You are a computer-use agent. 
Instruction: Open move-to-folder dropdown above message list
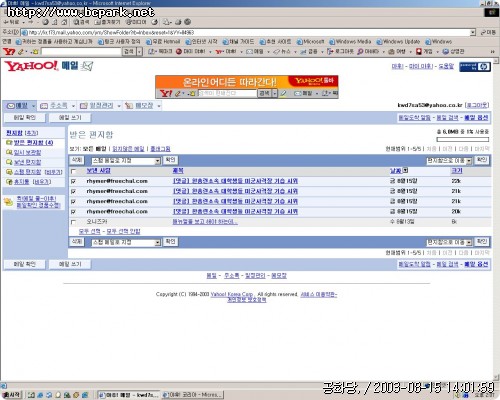tap(449, 161)
